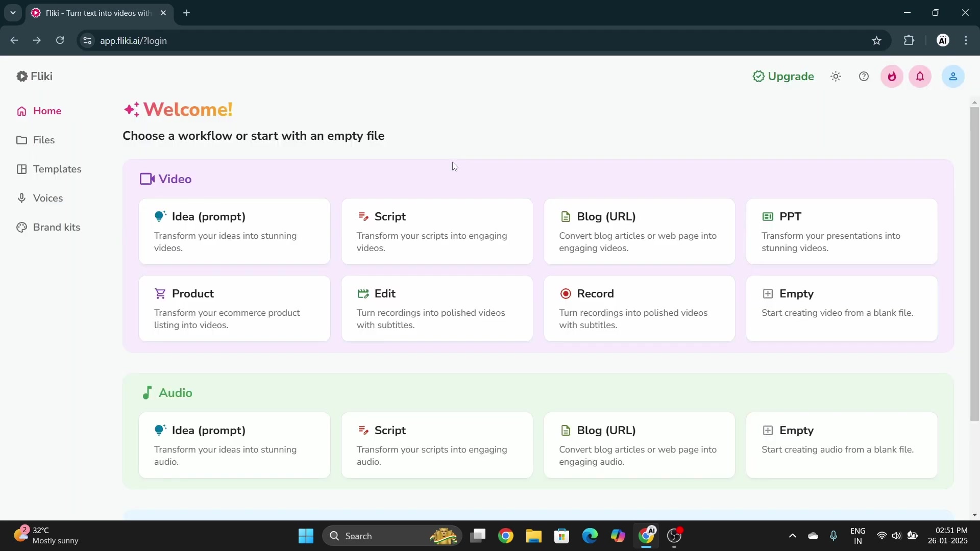
Task: Click the Video section camera icon
Action: [x=147, y=179]
